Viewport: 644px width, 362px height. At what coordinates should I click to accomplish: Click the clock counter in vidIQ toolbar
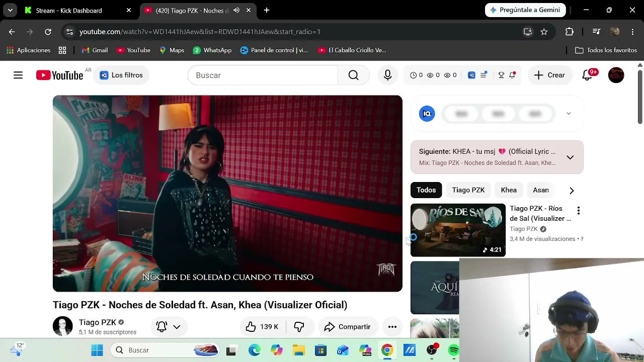(x=416, y=75)
